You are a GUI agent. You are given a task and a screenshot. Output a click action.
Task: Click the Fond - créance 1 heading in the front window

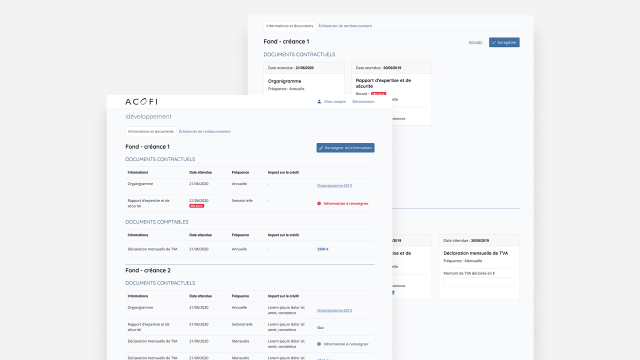147,147
